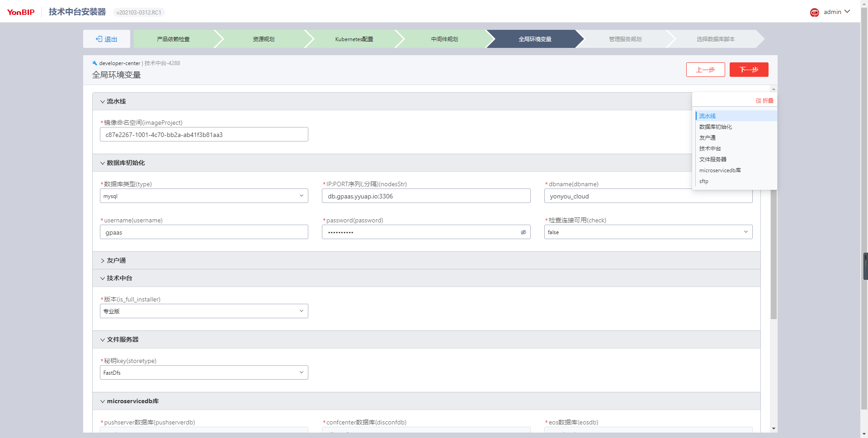Go to the 资源规划 step
868x438 pixels.
pyautogui.click(x=264, y=39)
